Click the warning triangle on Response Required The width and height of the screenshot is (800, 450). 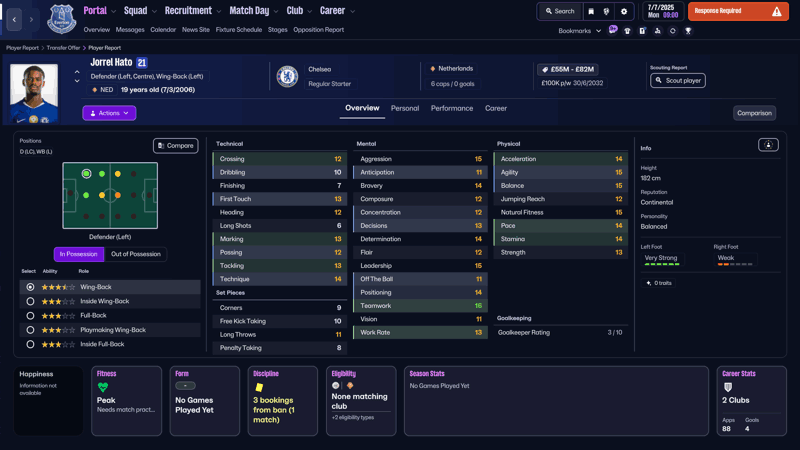[777, 11]
